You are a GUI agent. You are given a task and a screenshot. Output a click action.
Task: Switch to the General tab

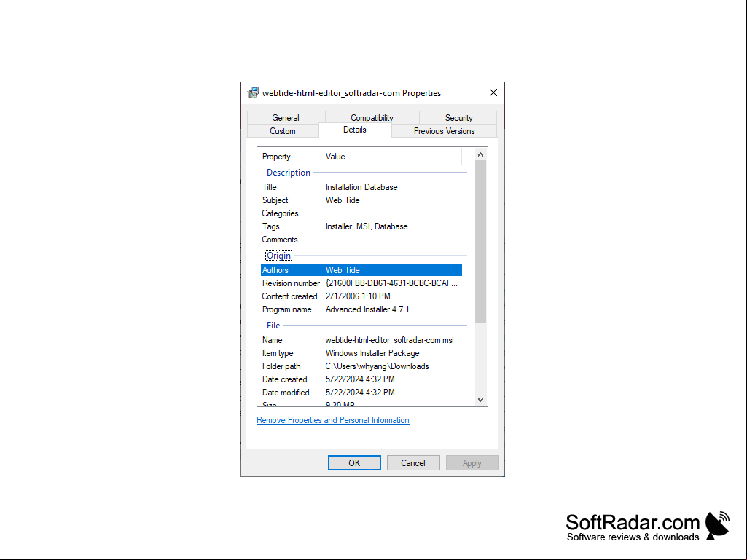point(286,118)
